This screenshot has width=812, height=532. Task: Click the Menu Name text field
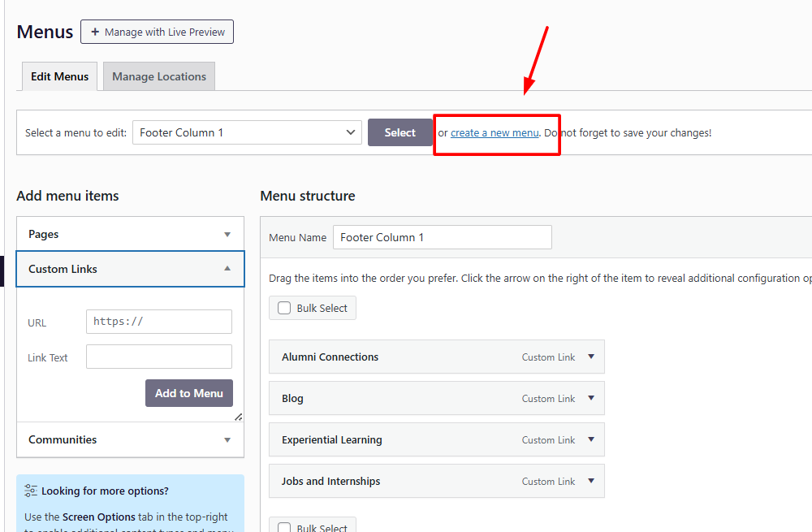point(442,237)
